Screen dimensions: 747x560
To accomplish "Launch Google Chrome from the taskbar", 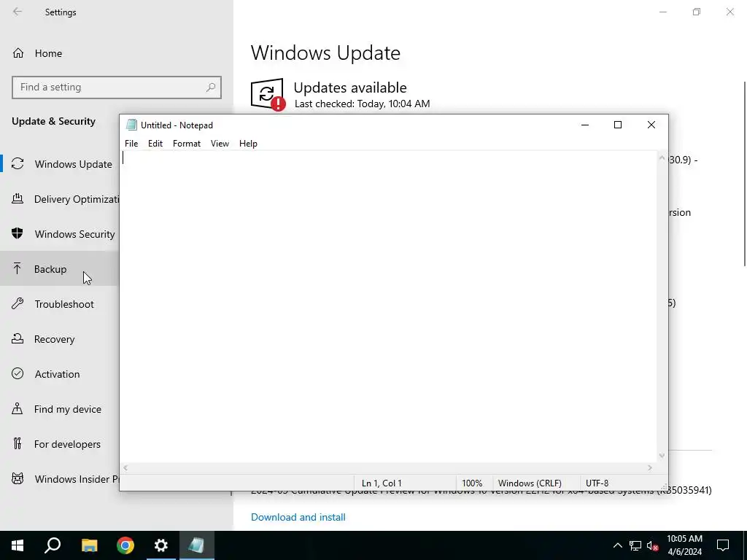I will coord(125,545).
